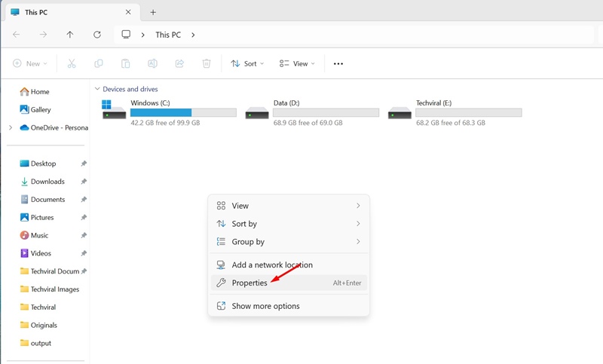
Task: Open Downloads quick access folder
Action: pos(42,182)
